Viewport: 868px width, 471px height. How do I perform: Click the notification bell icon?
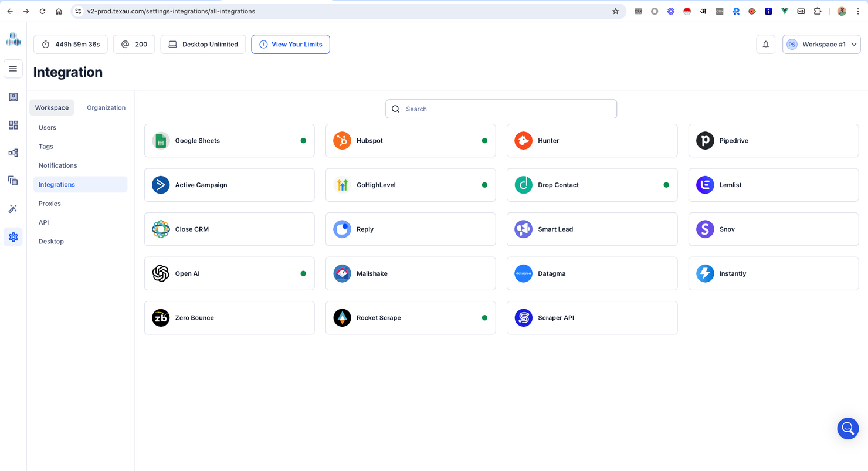click(x=765, y=45)
